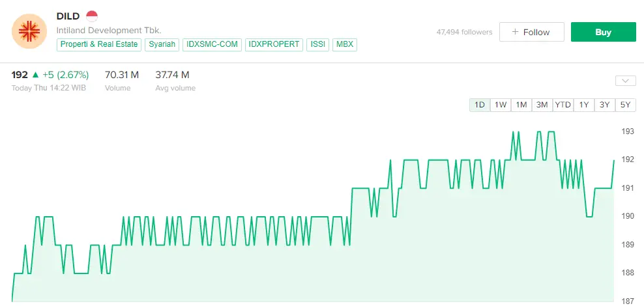This screenshot has width=644, height=306.
Task: Click the Today Thu 14:22 WIB timestamp
Action: (x=48, y=88)
